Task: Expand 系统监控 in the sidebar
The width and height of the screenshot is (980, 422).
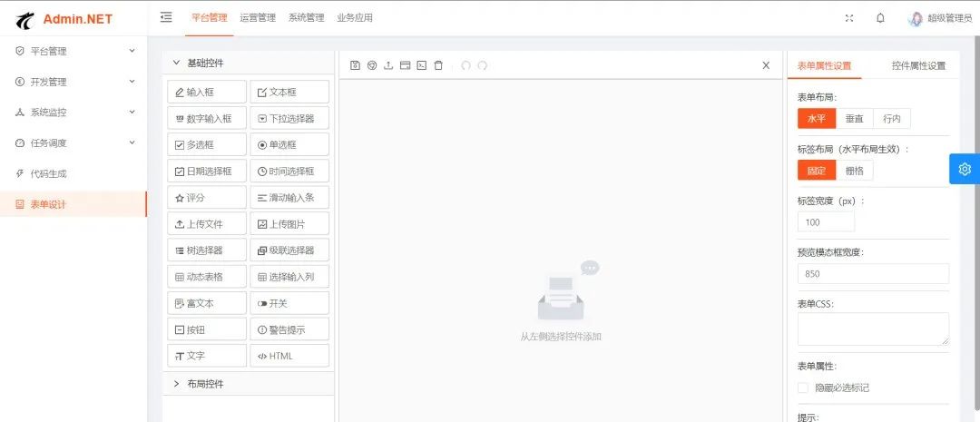Action: point(73,113)
